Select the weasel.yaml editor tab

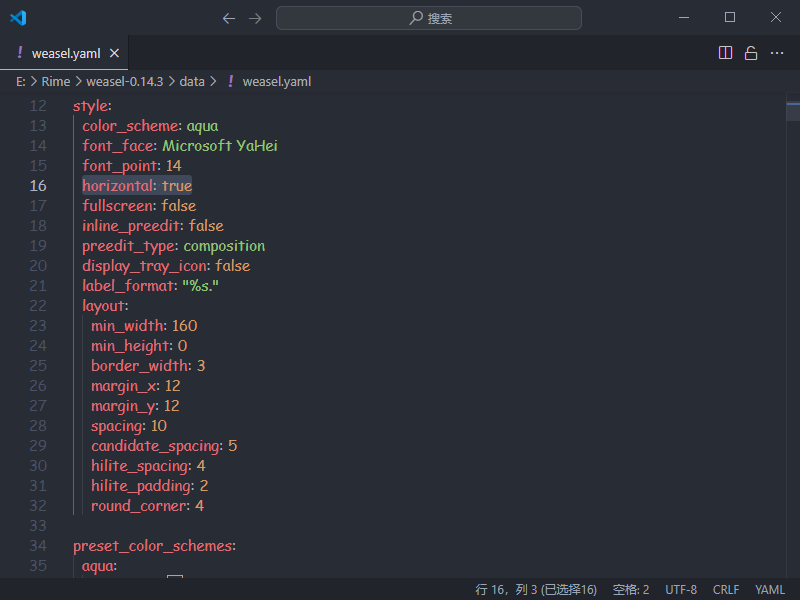click(x=62, y=53)
